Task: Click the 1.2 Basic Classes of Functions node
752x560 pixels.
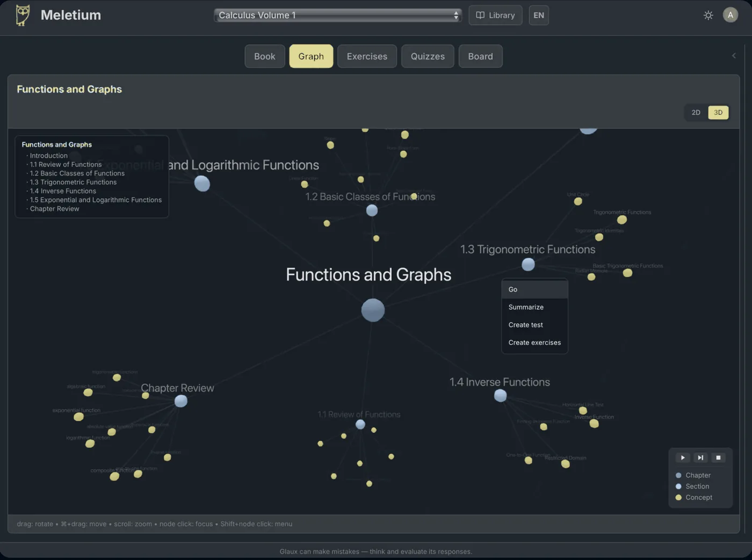Action: tap(372, 210)
